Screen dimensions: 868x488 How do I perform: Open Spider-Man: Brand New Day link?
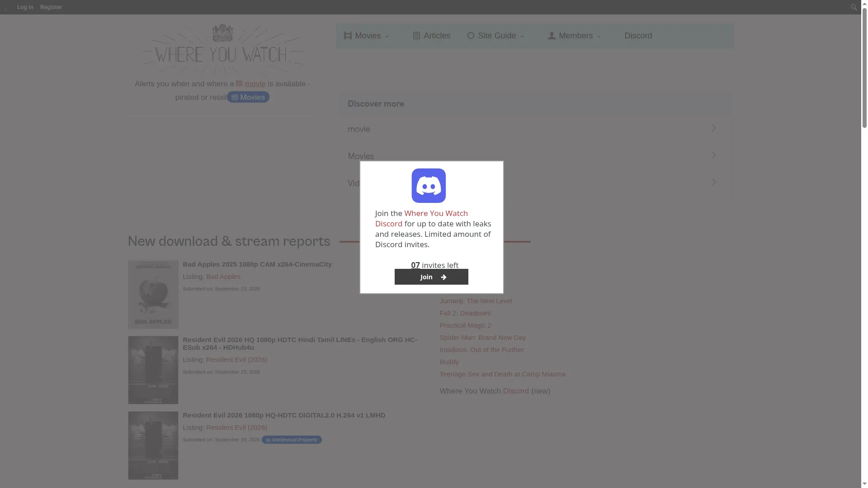coord(482,338)
